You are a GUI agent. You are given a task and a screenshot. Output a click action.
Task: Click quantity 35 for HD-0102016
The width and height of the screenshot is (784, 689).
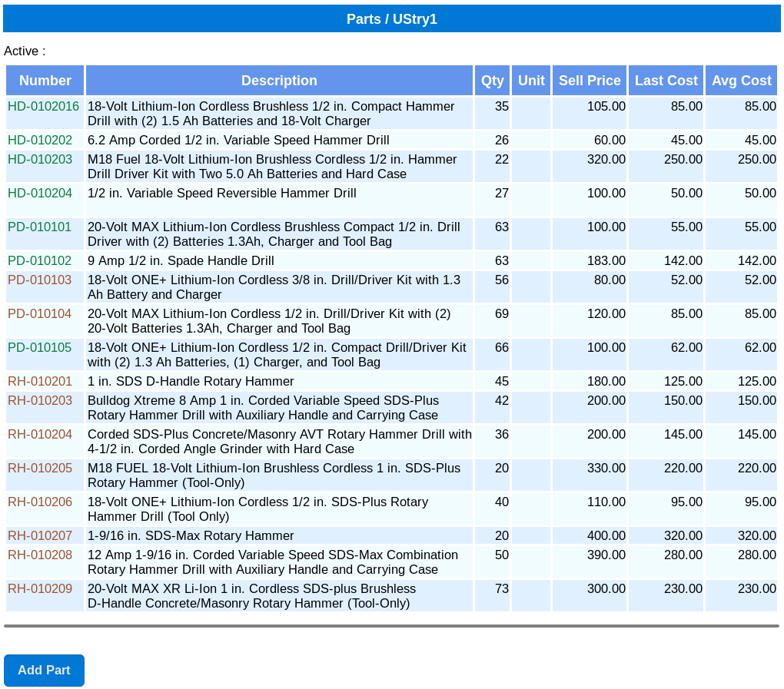point(501,107)
